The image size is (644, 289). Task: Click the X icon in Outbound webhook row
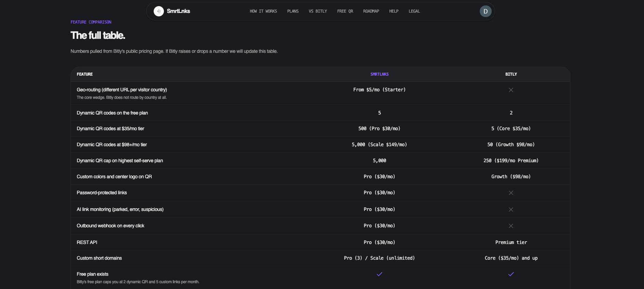click(x=511, y=226)
